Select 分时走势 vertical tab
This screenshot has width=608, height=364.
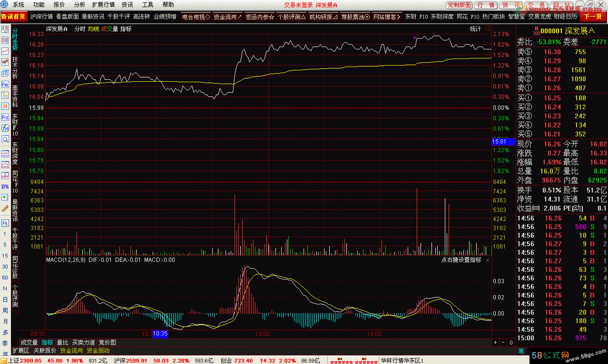(15, 39)
